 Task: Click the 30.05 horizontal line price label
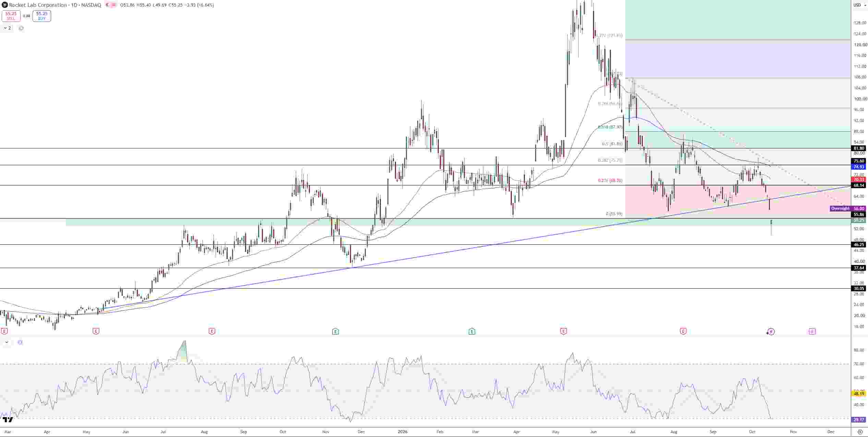[859, 289]
